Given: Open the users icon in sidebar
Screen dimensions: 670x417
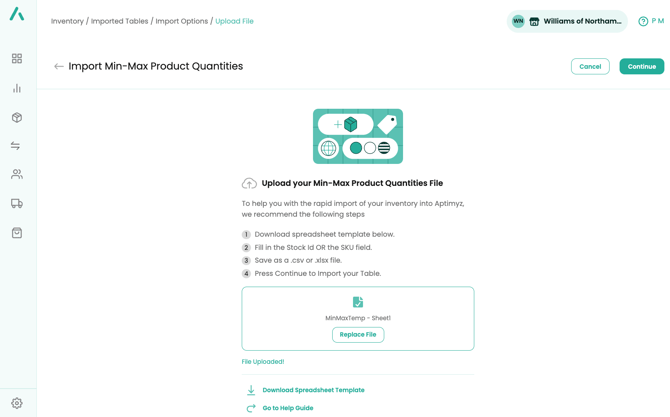Looking at the screenshot, I should (17, 174).
